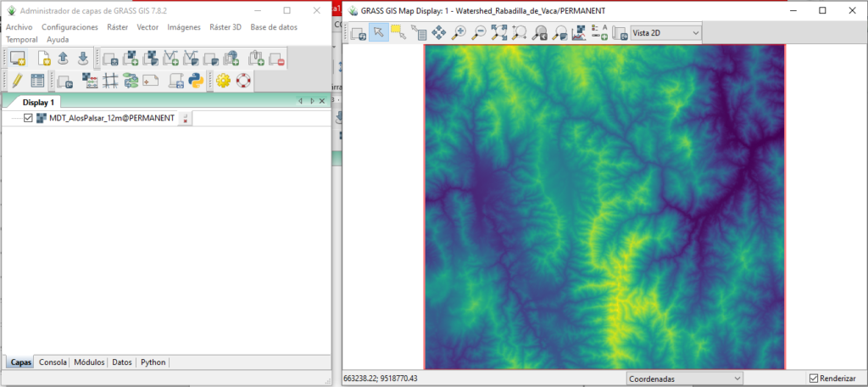Open GRASS manual lifebuoy icon
This screenshot has width=868, height=387.
244,81
